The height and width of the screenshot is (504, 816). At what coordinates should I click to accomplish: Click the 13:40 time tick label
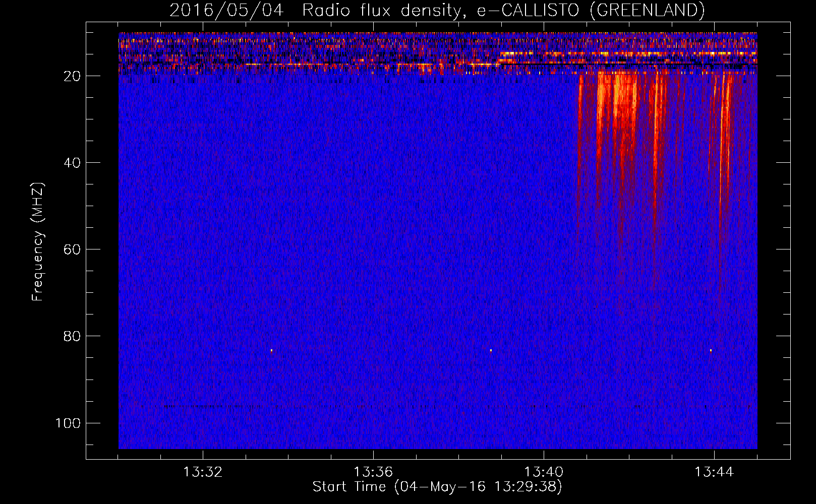tap(544, 472)
